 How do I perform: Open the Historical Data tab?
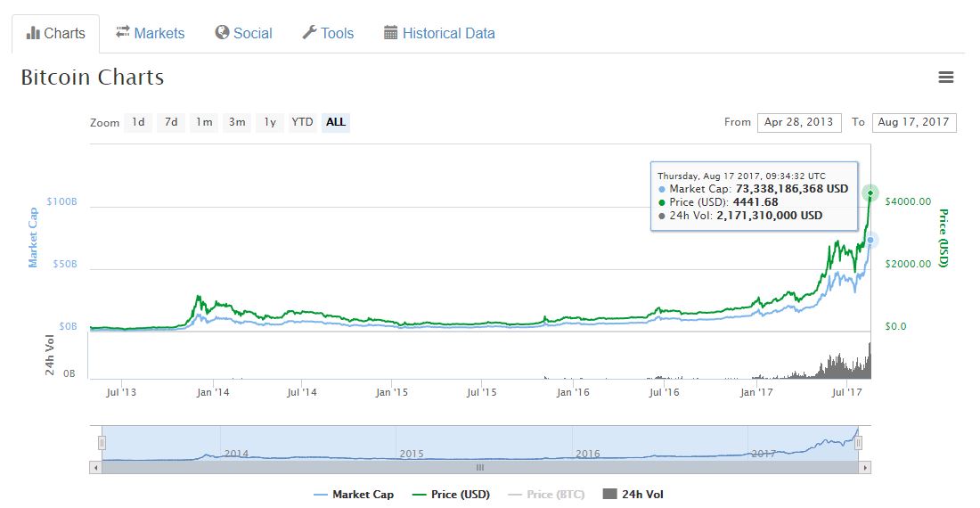pos(439,33)
